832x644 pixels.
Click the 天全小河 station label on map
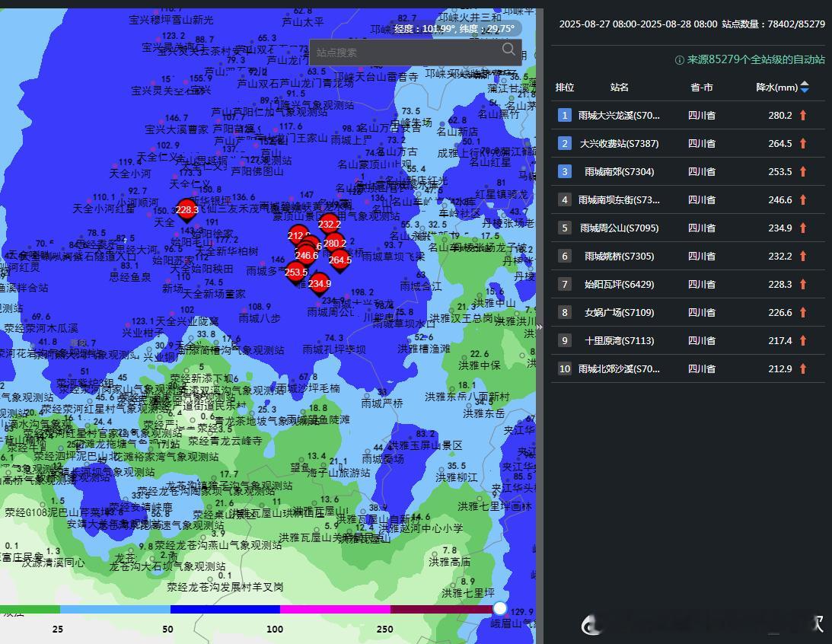(130, 174)
